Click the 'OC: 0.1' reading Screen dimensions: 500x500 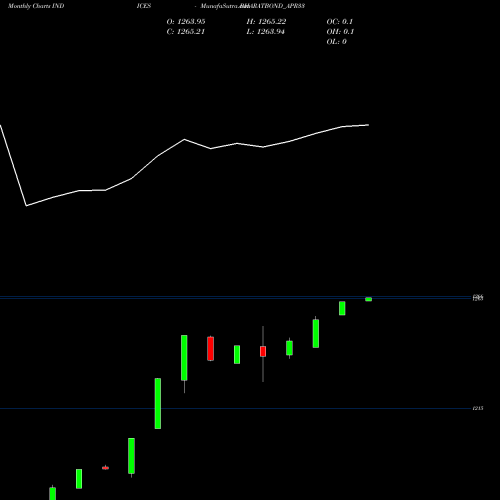(x=340, y=22)
